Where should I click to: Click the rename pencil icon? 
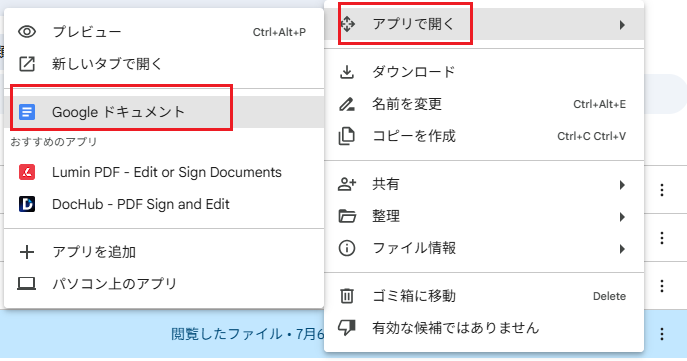[x=347, y=104]
